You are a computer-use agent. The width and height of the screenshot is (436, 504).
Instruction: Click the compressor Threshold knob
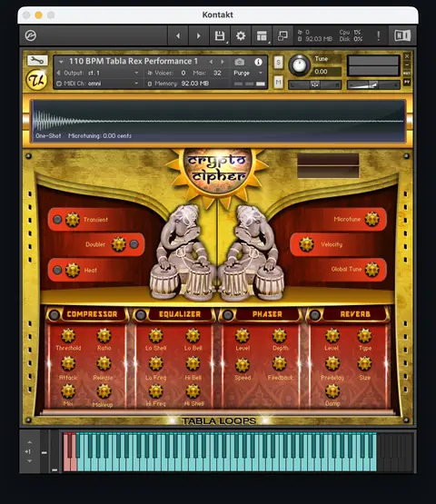(x=68, y=336)
